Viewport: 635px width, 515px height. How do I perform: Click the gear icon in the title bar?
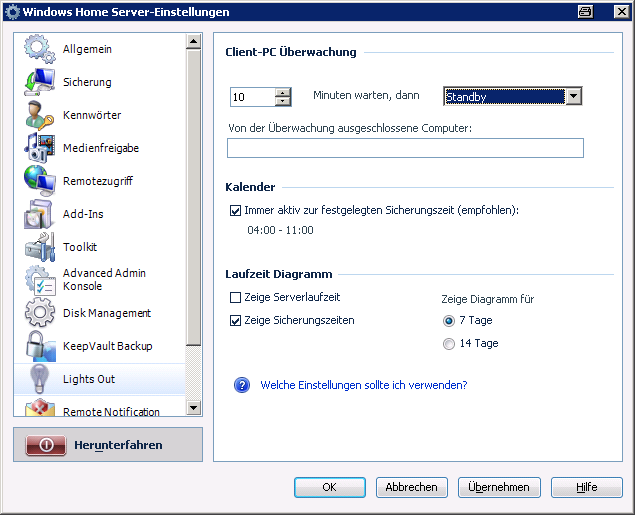click(12, 12)
